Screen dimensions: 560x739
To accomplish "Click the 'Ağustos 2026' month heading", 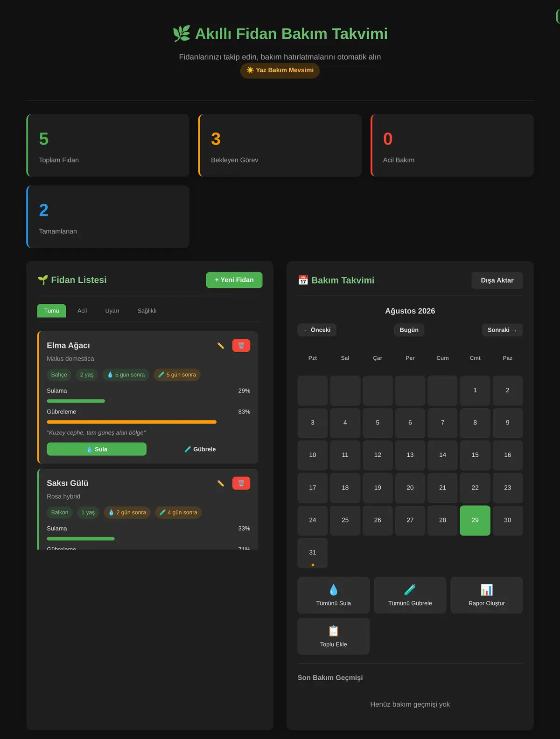I will click(410, 311).
